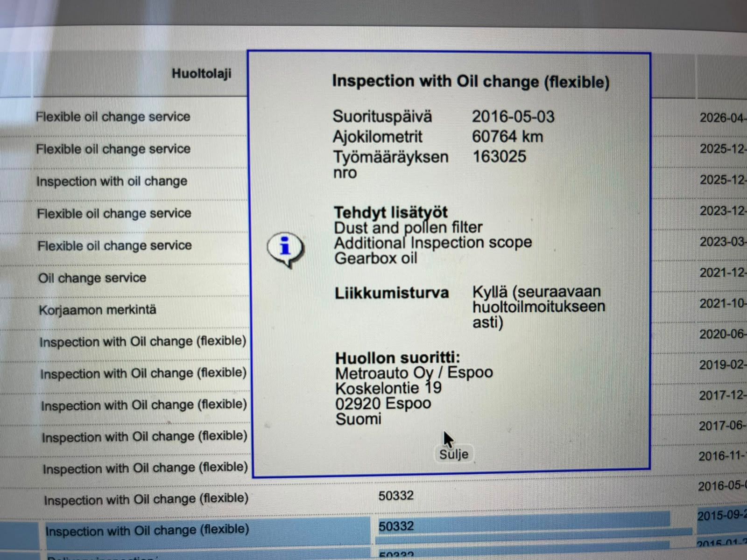Image resolution: width=747 pixels, height=560 pixels.
Task: Click the 2021-12 date cell
Action: coord(723,273)
